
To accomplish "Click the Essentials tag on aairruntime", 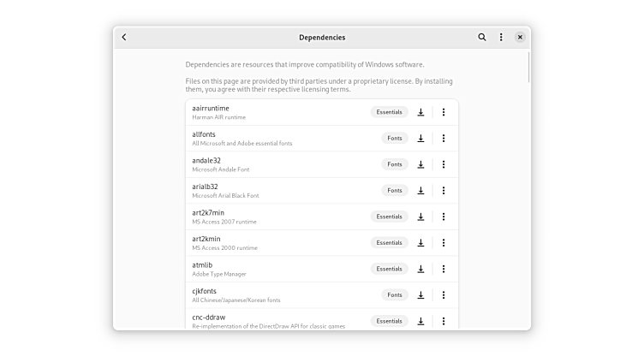I will 389,112.
